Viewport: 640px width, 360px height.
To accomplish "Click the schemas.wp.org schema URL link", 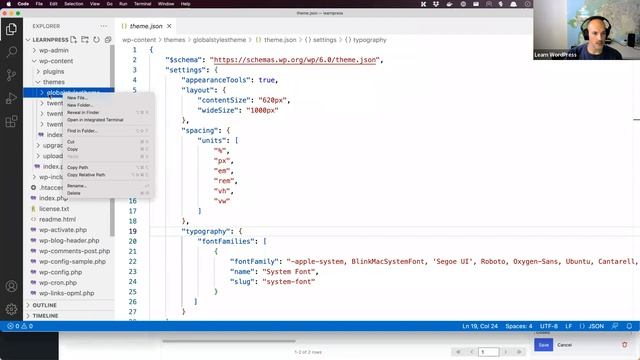I will tap(294, 60).
